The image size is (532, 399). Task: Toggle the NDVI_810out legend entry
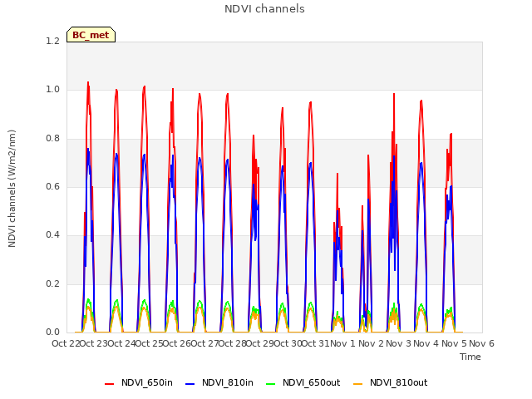pos(390,382)
